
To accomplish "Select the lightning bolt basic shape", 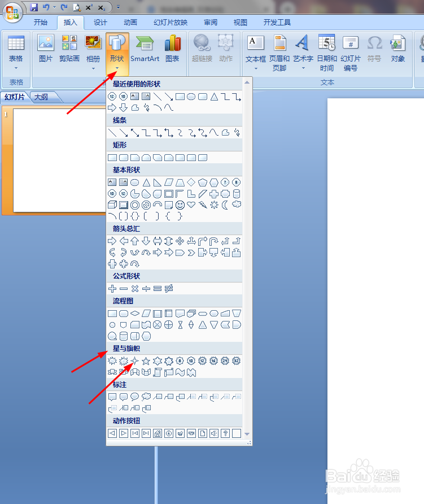I will [x=203, y=205].
